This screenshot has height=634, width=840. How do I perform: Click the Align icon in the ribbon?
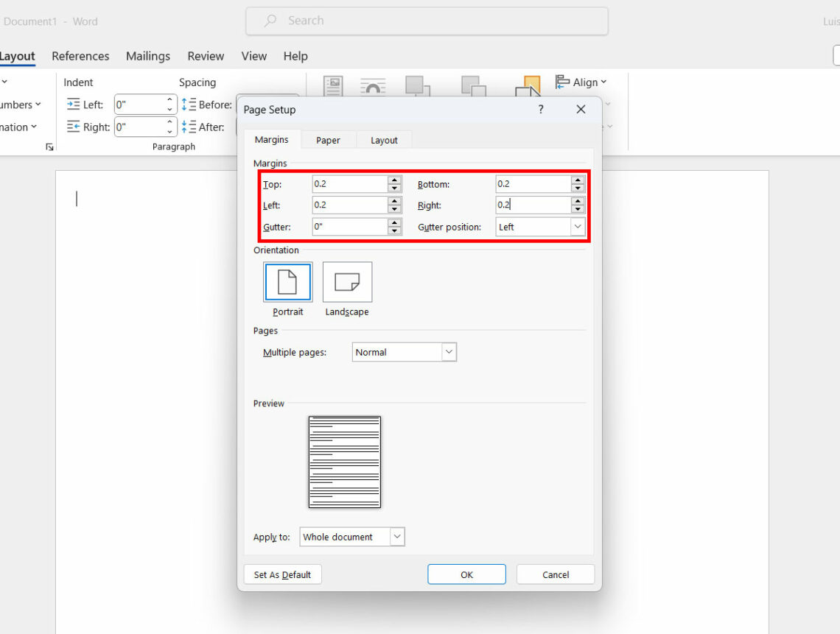click(581, 82)
